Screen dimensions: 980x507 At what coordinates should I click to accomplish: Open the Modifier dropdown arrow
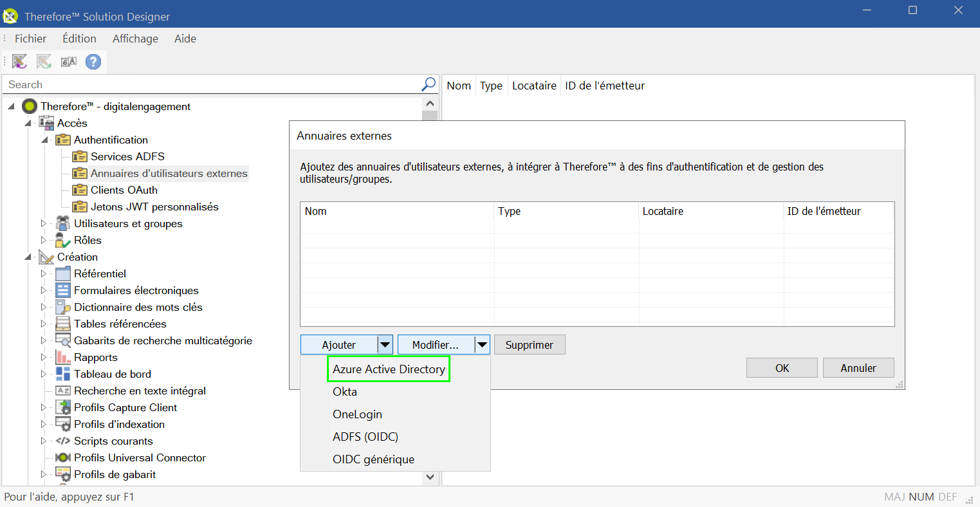(x=482, y=344)
